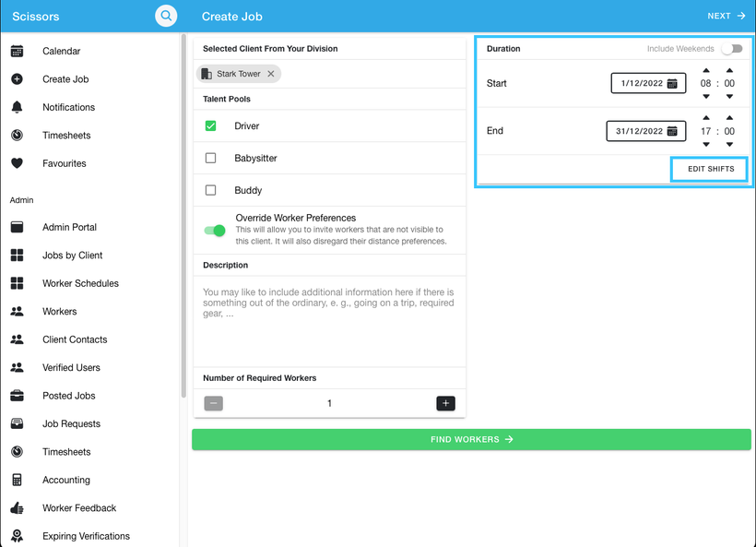Check the Babysitter talent pool checkbox
This screenshot has height=547, width=756.
point(211,158)
